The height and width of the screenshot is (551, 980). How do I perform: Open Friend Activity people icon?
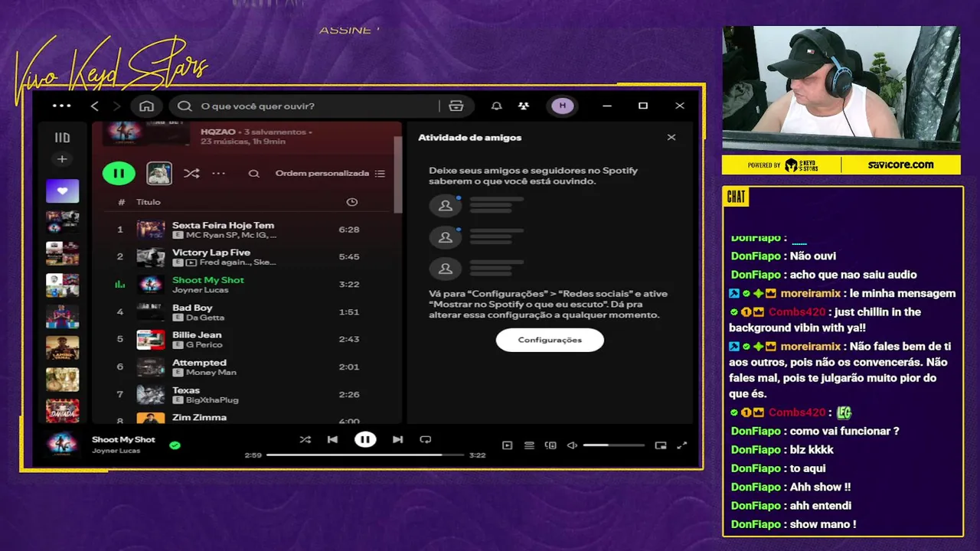523,106
